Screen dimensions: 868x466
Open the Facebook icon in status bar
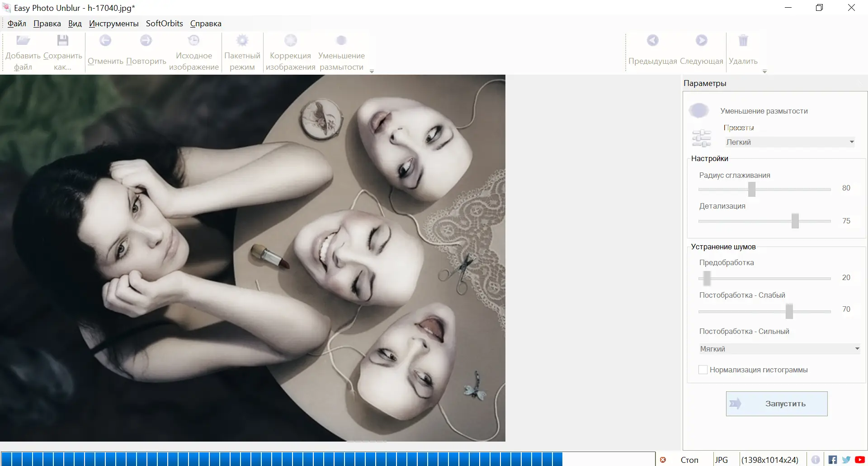point(832,460)
